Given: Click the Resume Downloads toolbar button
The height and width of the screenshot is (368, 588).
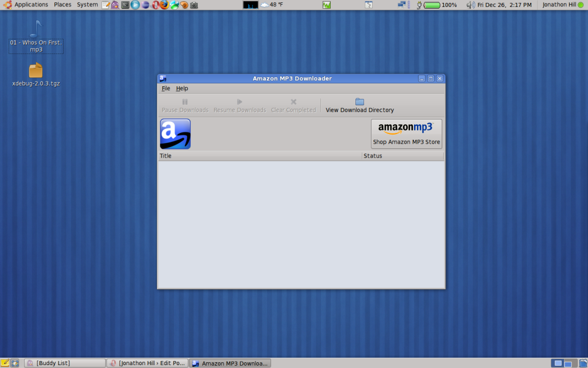Looking at the screenshot, I should pyautogui.click(x=239, y=106).
